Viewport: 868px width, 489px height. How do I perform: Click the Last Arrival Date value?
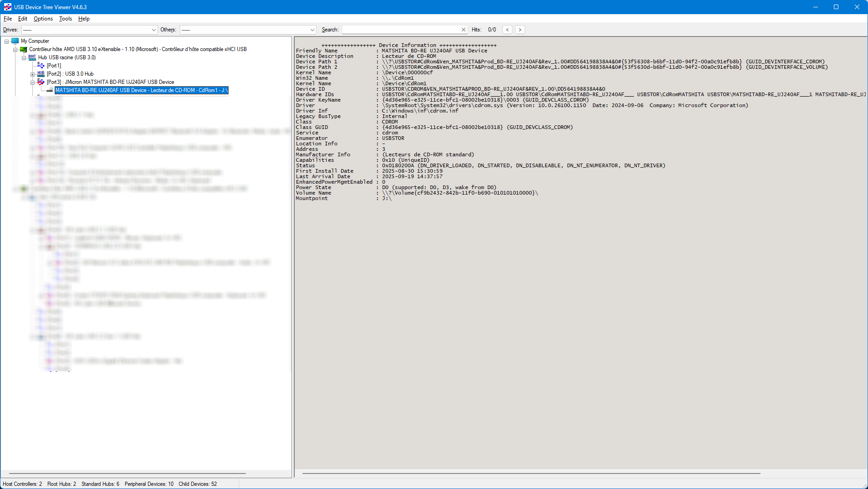(x=412, y=176)
